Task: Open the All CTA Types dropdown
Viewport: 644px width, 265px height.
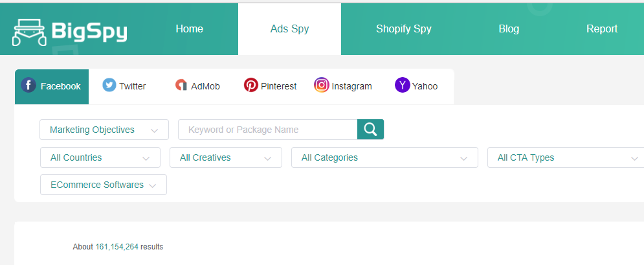Action: coord(566,157)
